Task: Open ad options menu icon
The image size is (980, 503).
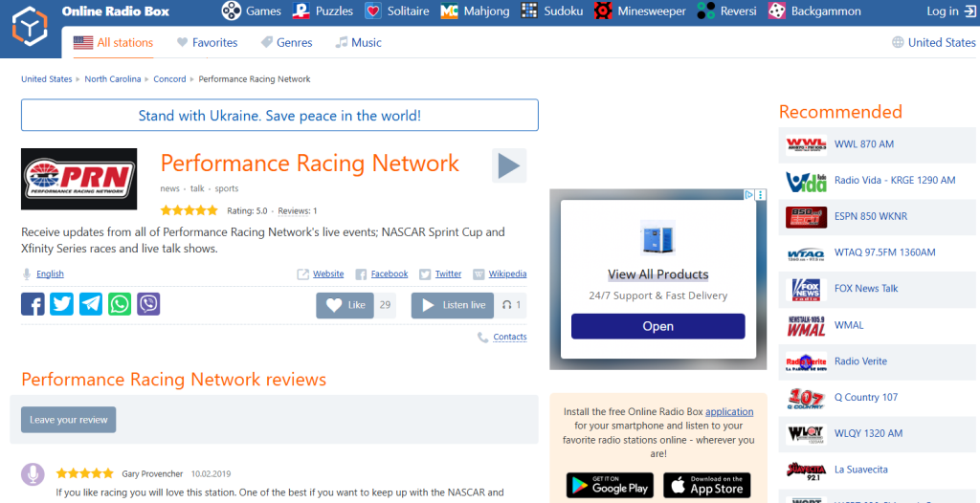Action: coord(761,195)
